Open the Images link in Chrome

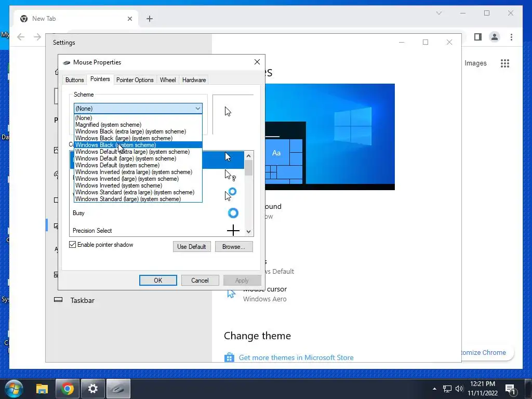point(475,63)
